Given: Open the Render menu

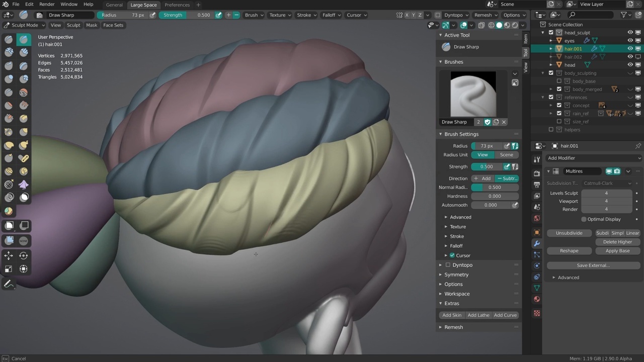Looking at the screenshot, I should point(47,5).
